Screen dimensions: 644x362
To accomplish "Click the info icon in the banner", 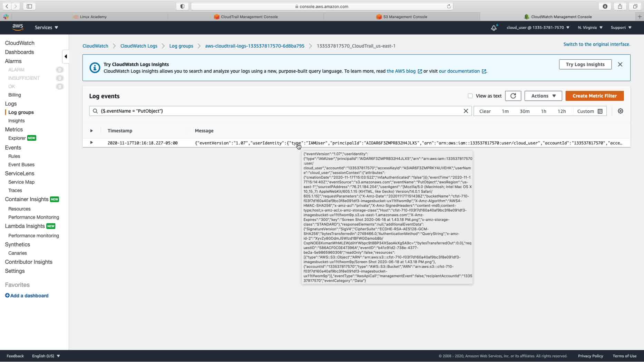I will pos(95,68).
